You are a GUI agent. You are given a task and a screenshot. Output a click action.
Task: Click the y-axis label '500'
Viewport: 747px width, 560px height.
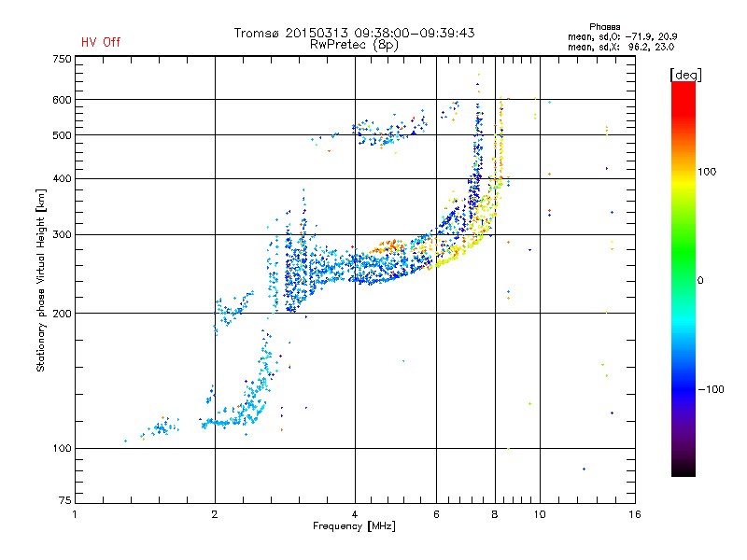(62, 135)
